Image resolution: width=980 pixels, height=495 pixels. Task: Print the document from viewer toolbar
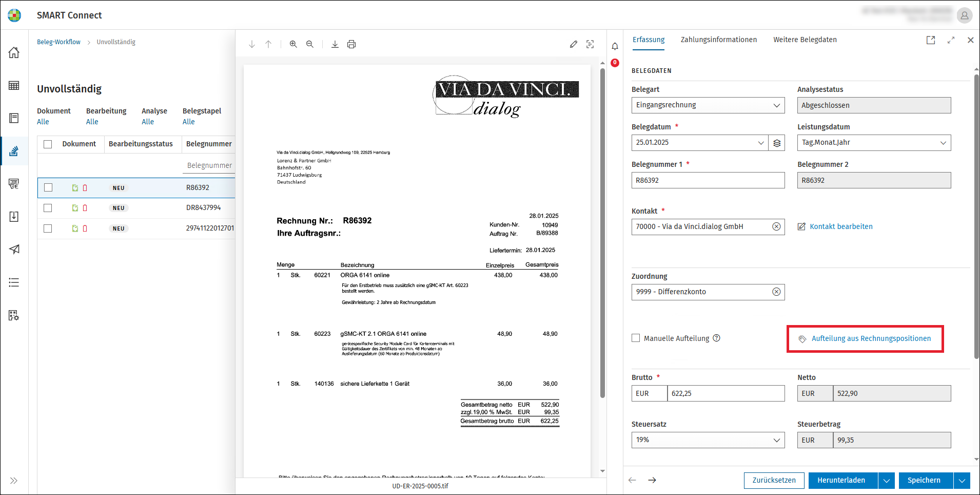(x=351, y=44)
